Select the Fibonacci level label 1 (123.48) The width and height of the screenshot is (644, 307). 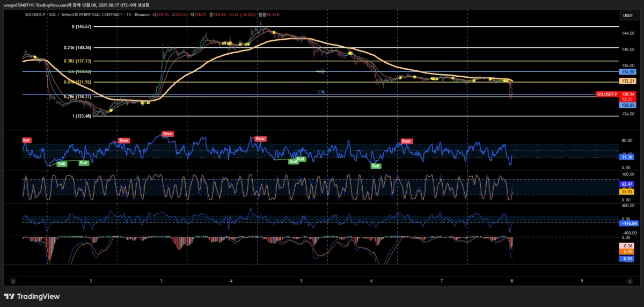tap(82, 116)
